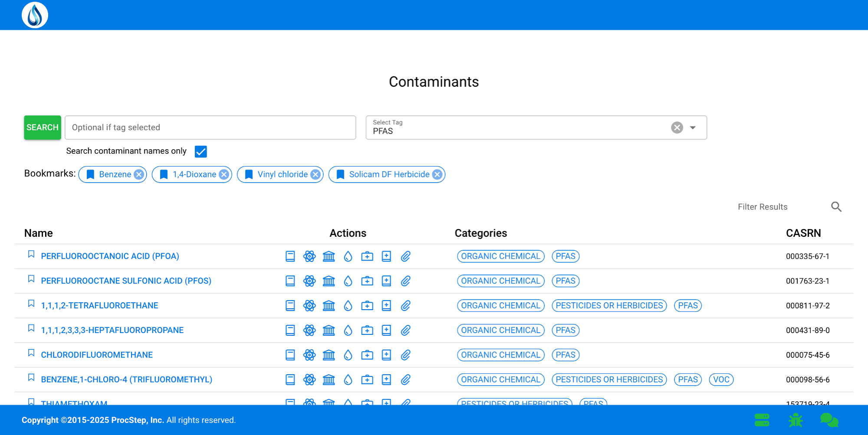Click the paperclip attachment icon for PFOA
868x435 pixels.
406,256
